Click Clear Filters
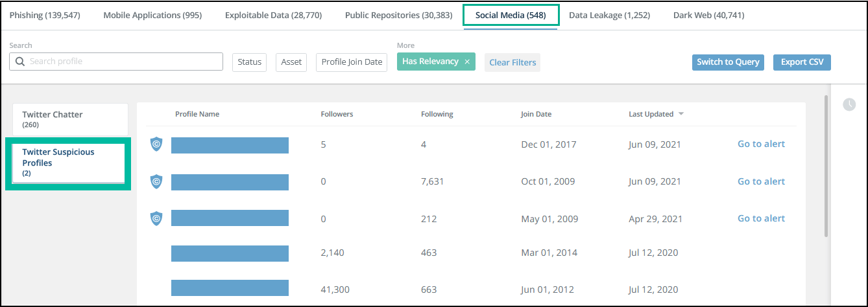This screenshot has width=868, height=307. coord(512,63)
